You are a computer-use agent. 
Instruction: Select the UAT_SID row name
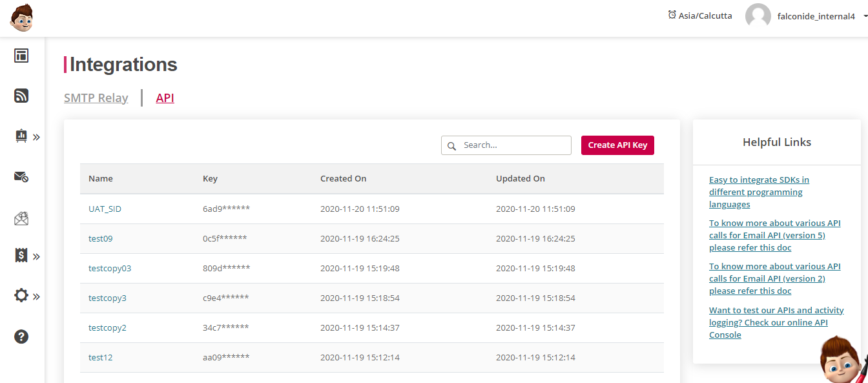click(x=105, y=209)
